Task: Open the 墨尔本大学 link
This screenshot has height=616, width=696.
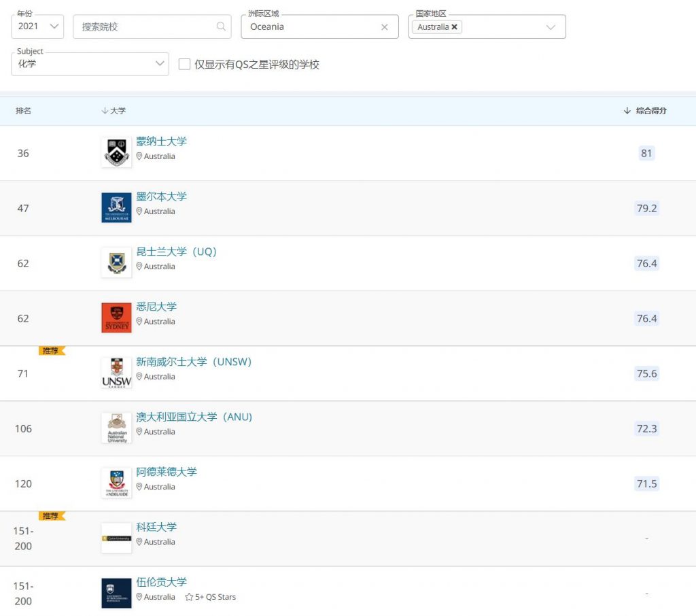Action: coord(161,196)
